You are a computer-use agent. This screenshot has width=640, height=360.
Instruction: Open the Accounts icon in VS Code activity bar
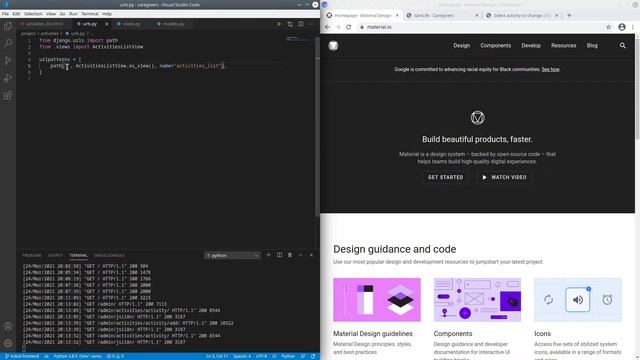click(8, 326)
